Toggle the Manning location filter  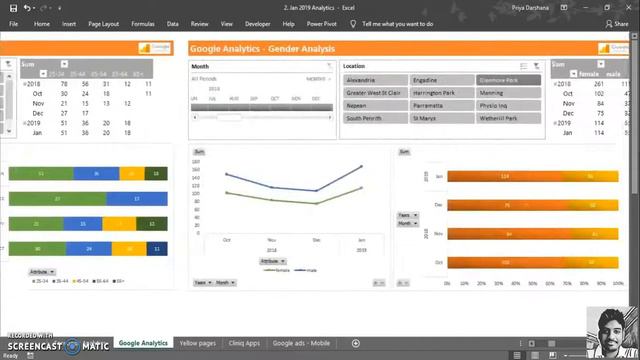pos(509,93)
